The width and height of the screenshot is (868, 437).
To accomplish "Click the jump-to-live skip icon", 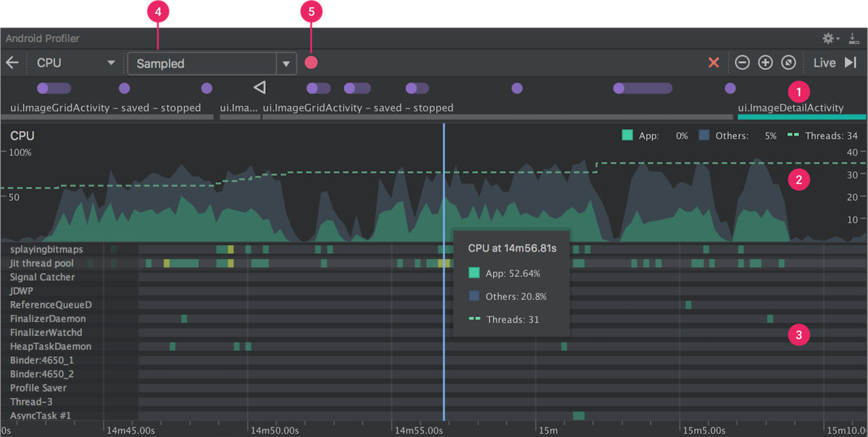I will tap(850, 62).
